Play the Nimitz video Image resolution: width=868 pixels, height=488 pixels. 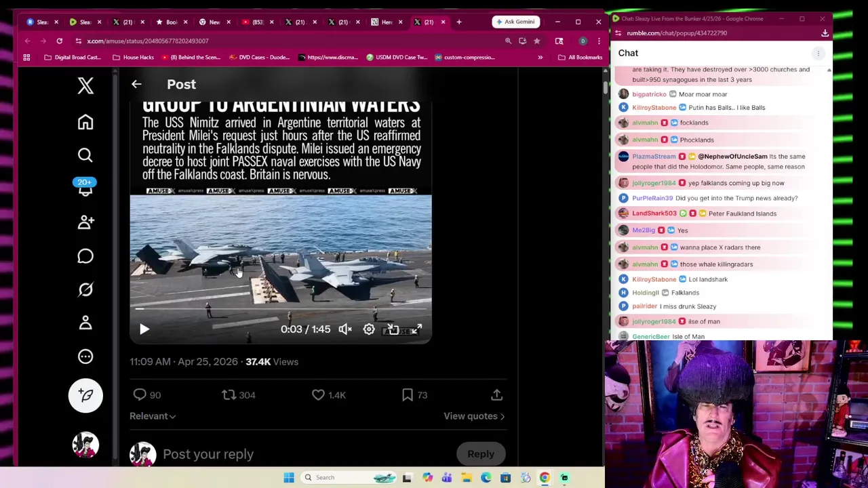[144, 329]
